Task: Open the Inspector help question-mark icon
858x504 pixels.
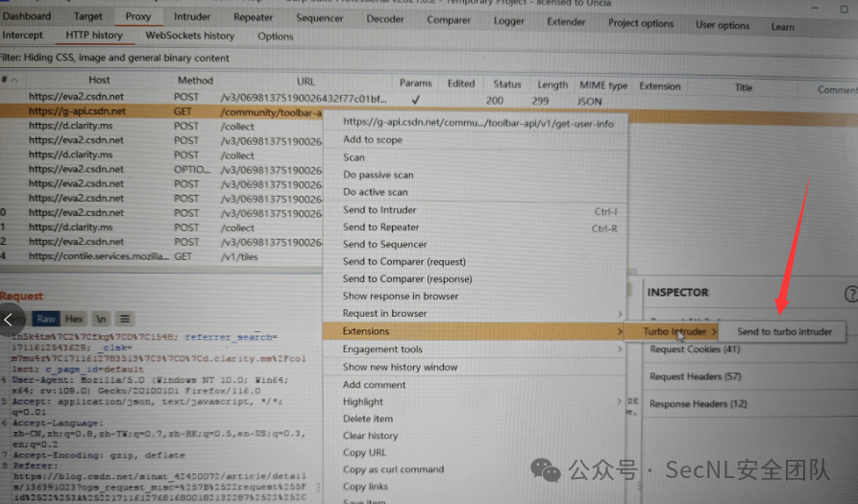Action: [851, 294]
